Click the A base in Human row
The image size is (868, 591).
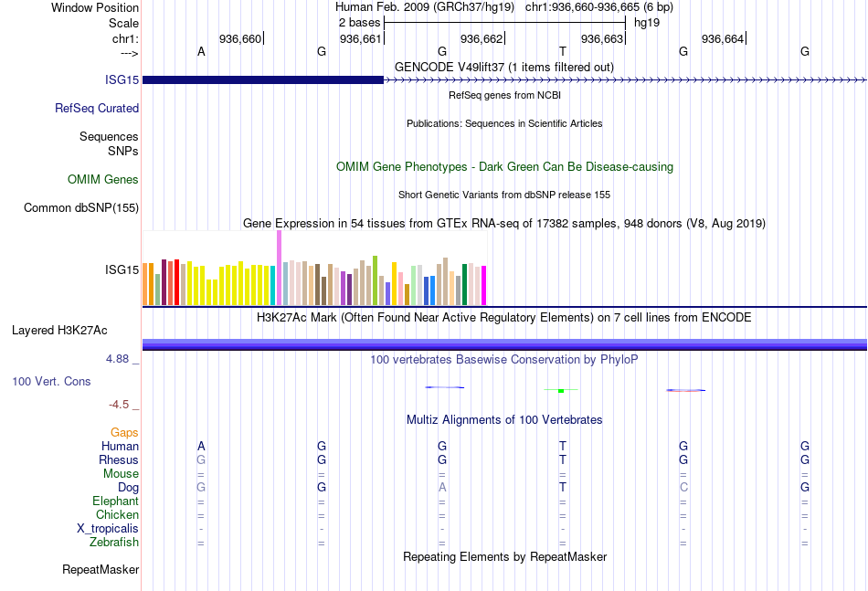[201, 446]
